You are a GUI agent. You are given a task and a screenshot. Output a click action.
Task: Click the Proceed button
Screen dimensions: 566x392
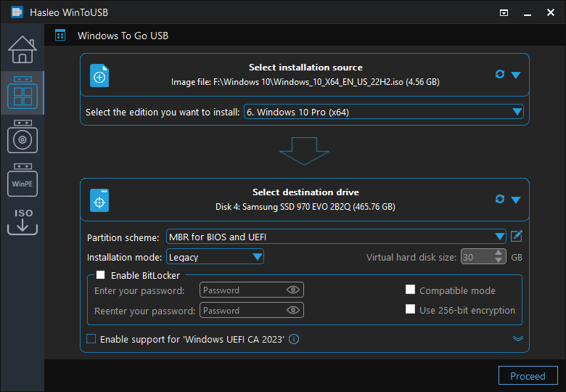528,376
